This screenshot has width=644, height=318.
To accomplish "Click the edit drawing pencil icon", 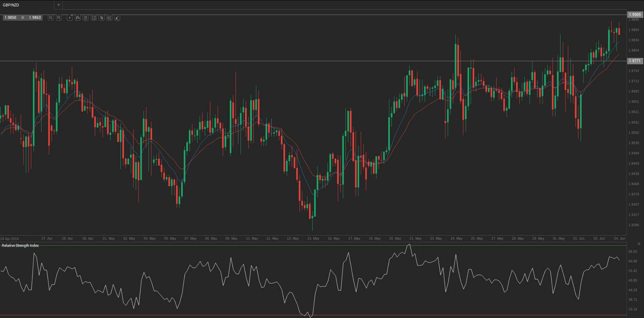I will click(x=109, y=18).
